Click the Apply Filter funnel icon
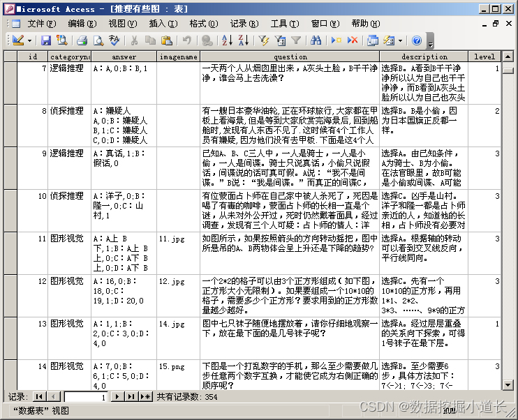Viewport: 518px width, 420px height. click(x=296, y=40)
